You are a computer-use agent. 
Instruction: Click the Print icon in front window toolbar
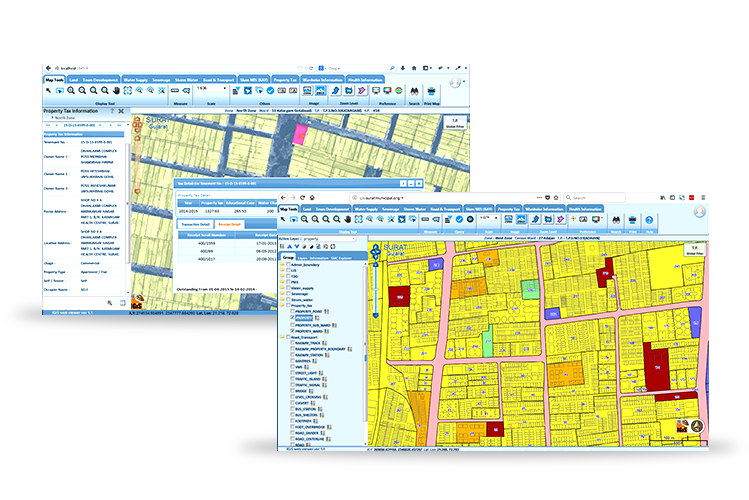(632, 220)
